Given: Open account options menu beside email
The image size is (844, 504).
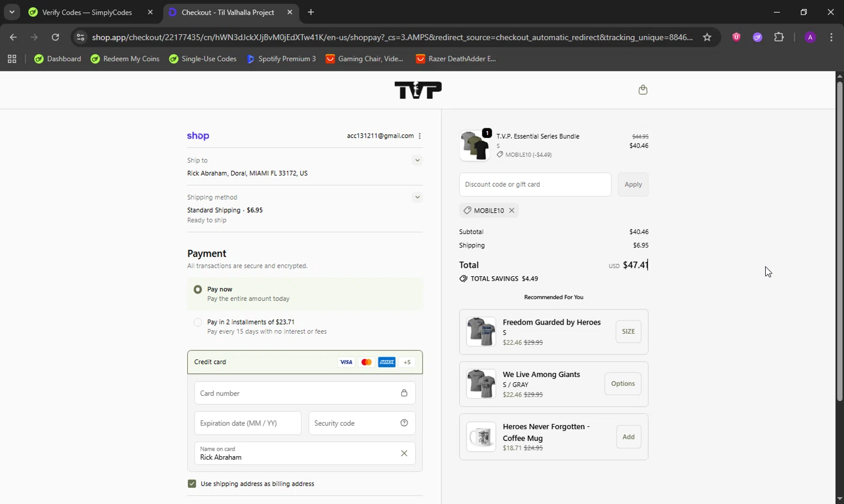Looking at the screenshot, I should pos(420,136).
